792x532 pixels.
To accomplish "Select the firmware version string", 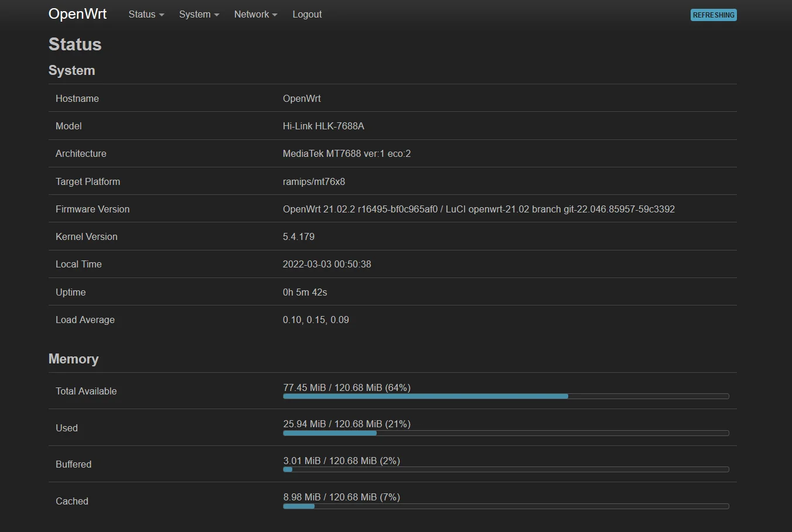I will coord(479,209).
